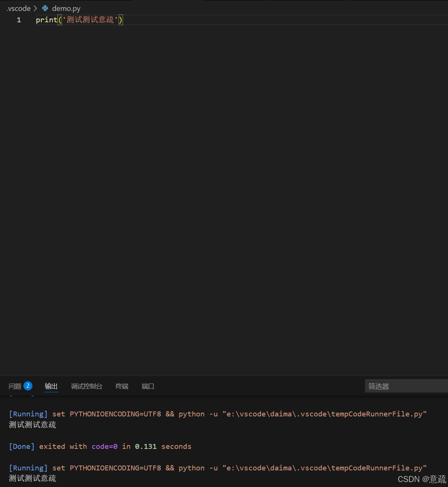Click the first tempCodeRunnerFile.py path in output

pyautogui.click(x=325, y=414)
